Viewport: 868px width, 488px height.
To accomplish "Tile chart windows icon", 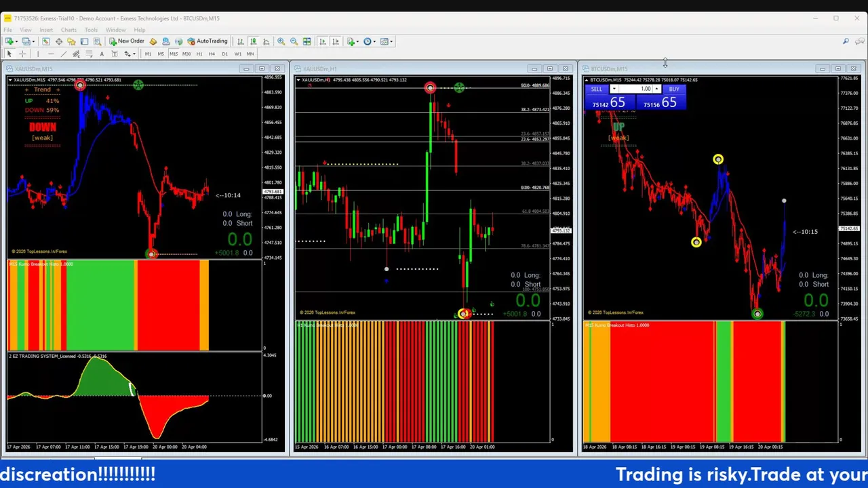I will pos(307,41).
